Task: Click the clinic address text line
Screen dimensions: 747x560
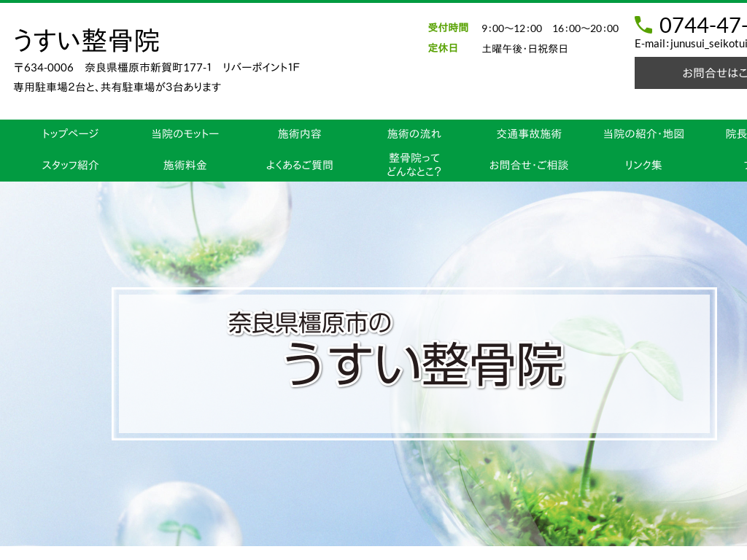Action: click(157, 68)
